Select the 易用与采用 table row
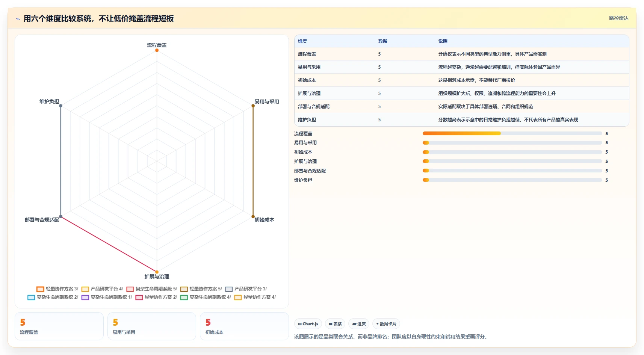644x355 pixels. pyautogui.click(x=461, y=67)
